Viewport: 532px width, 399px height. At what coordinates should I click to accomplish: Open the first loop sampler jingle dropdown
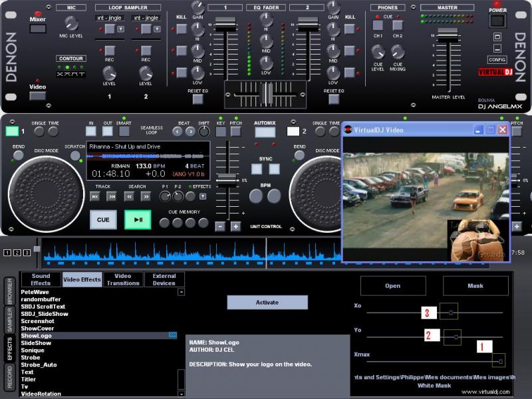click(x=120, y=29)
